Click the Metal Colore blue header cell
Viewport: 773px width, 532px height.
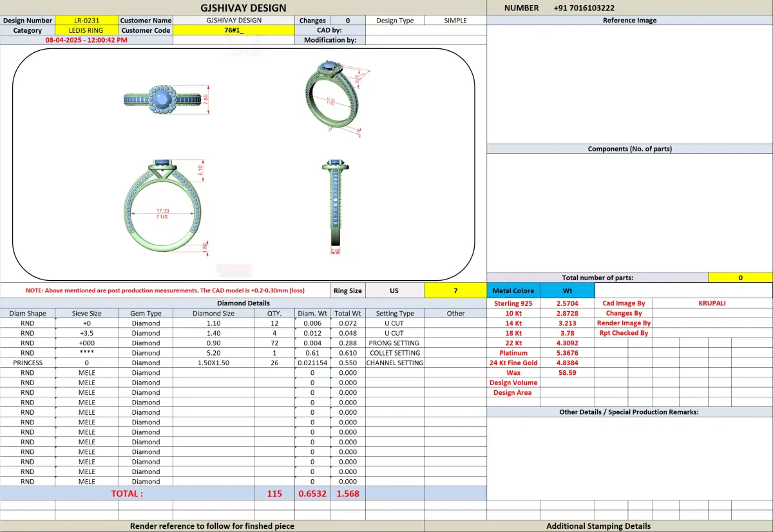click(513, 290)
